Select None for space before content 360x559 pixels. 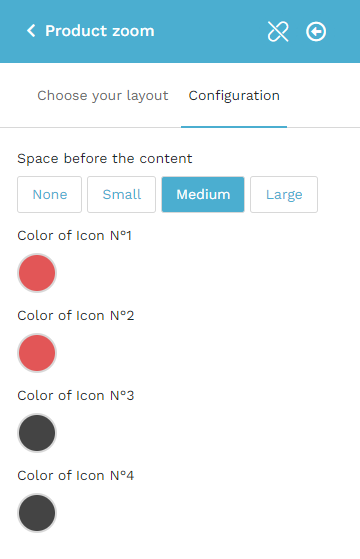point(50,194)
